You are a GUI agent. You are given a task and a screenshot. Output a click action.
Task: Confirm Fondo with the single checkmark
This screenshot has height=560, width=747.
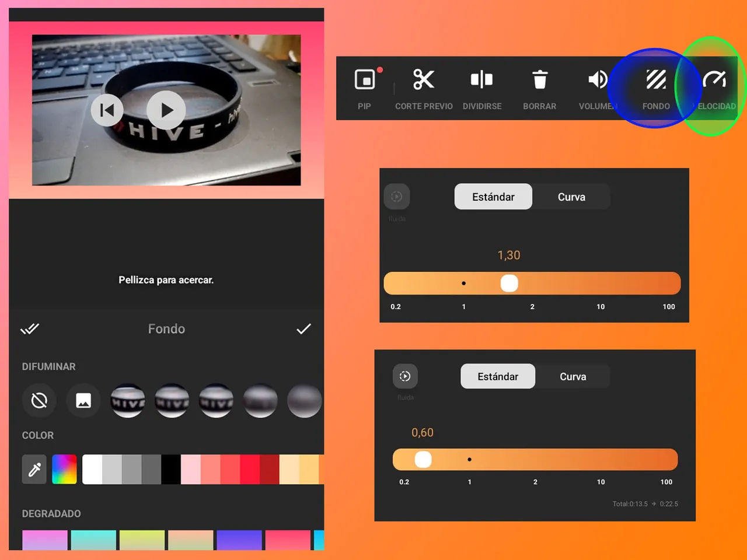coord(303,329)
